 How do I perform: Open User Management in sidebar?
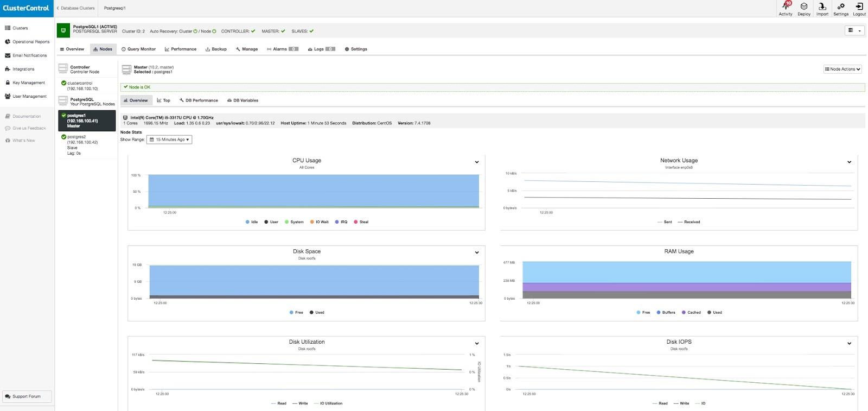point(25,96)
